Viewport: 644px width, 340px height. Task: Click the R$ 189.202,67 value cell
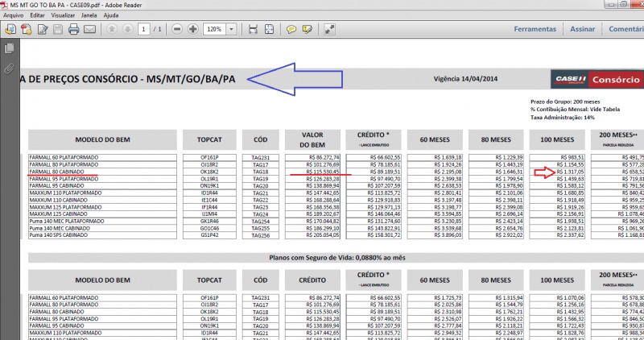312,214
